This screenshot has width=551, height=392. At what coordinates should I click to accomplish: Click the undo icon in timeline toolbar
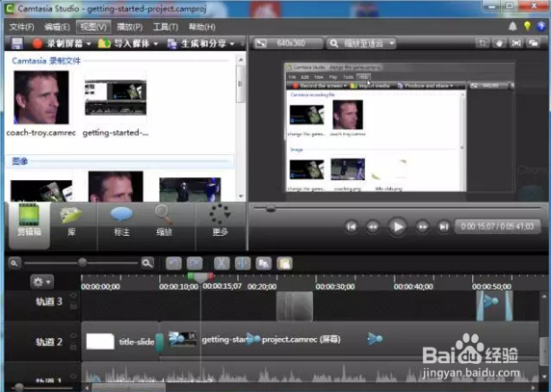click(173, 264)
